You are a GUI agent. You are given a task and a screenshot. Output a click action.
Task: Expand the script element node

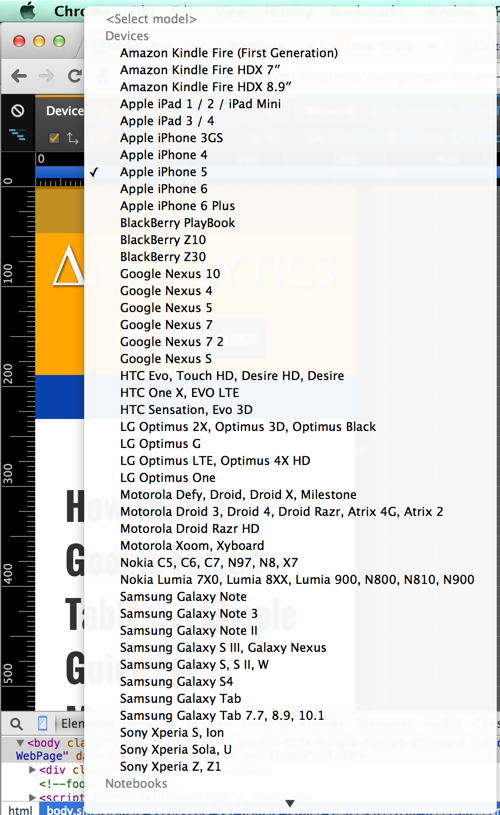pos(32,797)
